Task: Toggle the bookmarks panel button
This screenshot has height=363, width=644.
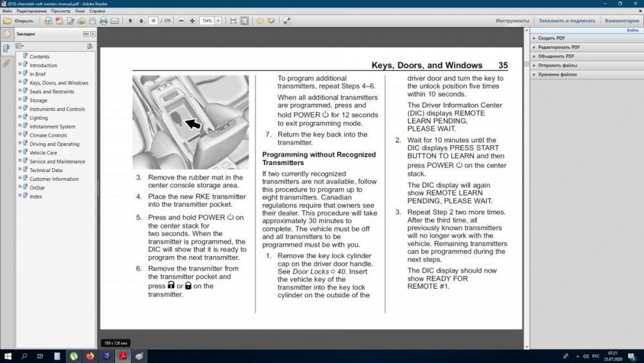Action: click(6, 48)
